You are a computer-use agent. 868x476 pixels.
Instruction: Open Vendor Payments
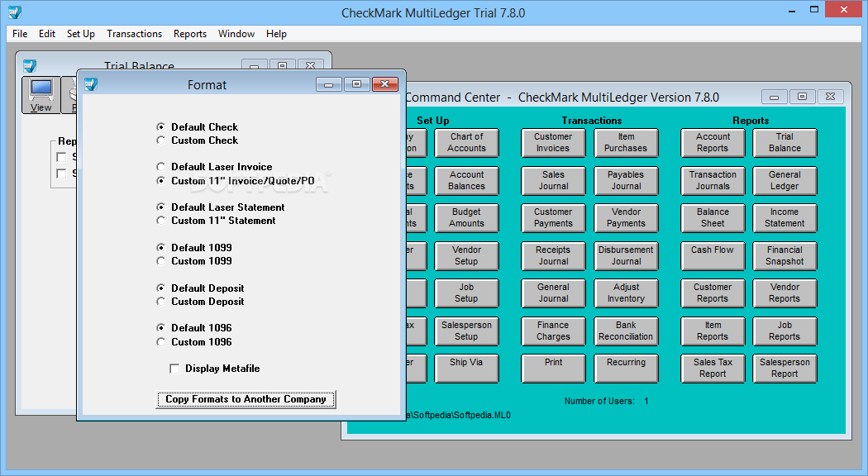tap(626, 218)
